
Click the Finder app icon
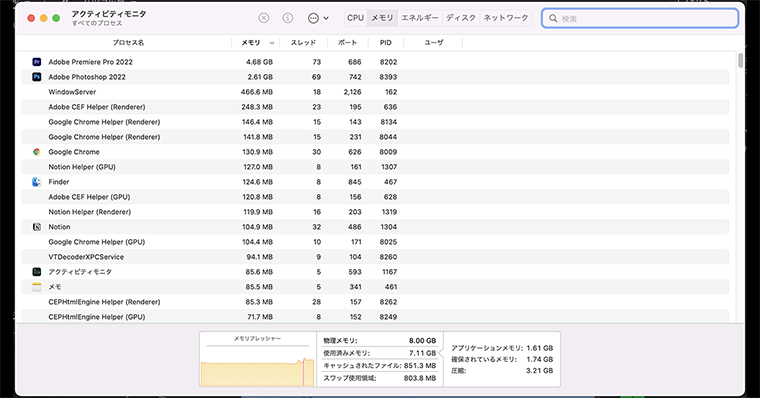pyautogui.click(x=37, y=182)
